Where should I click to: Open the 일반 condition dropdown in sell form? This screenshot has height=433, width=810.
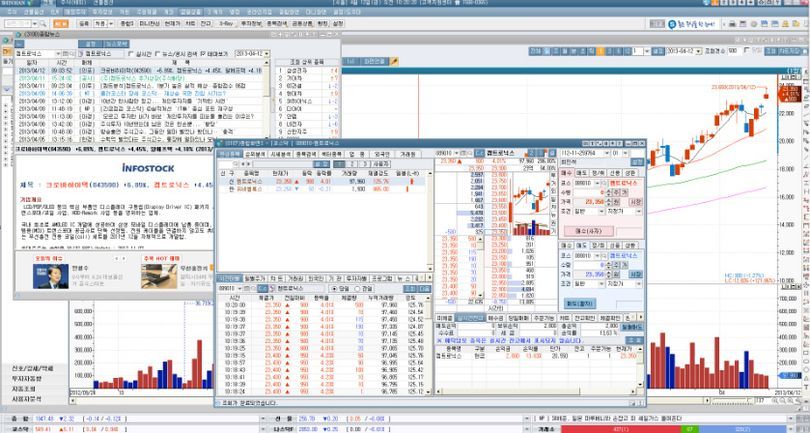point(601,284)
